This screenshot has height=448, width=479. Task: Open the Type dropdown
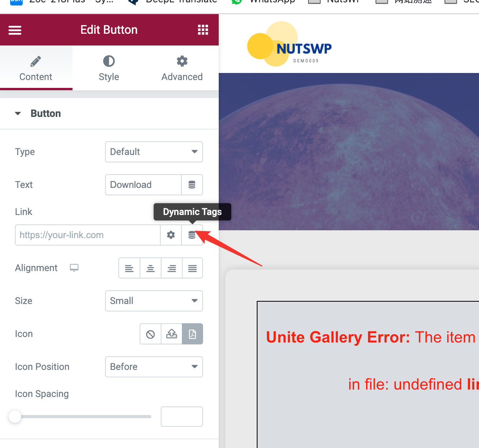pyautogui.click(x=154, y=152)
